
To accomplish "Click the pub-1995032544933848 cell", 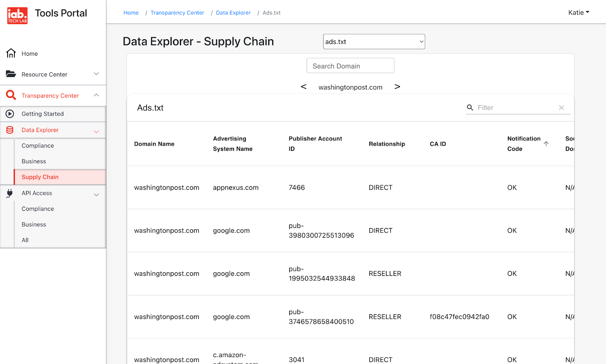I will pos(322,274).
